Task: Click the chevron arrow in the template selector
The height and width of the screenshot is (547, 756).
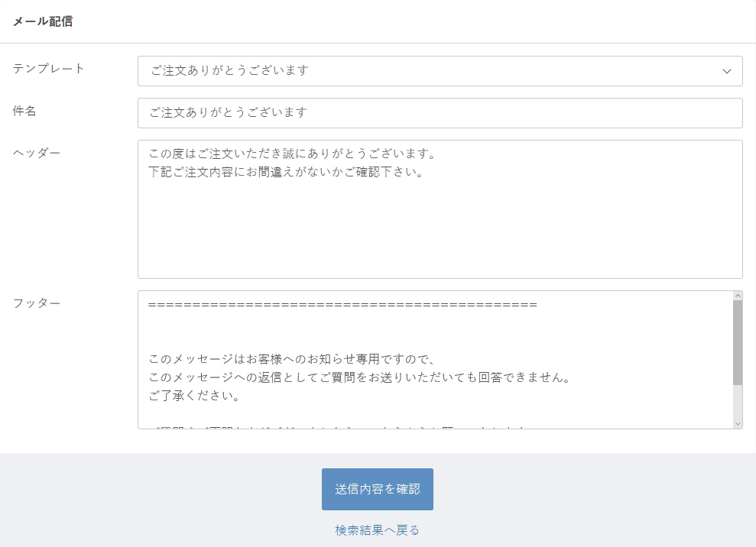Action: click(726, 71)
